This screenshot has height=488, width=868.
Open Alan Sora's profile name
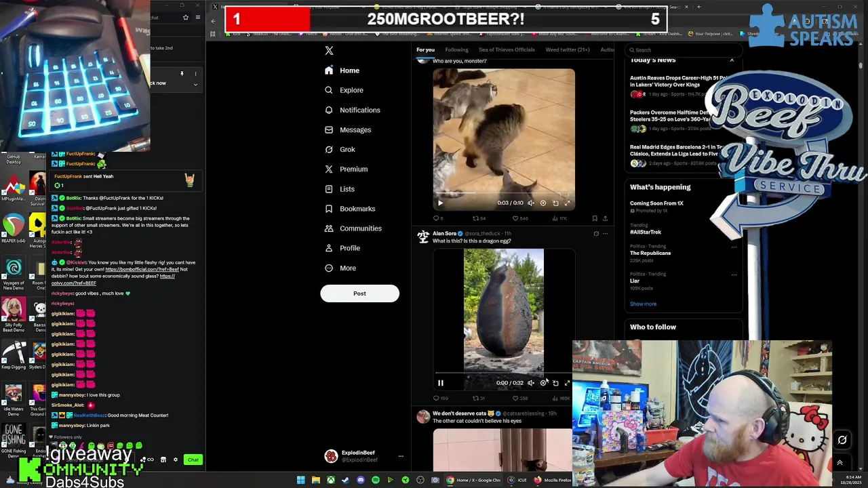tap(444, 233)
